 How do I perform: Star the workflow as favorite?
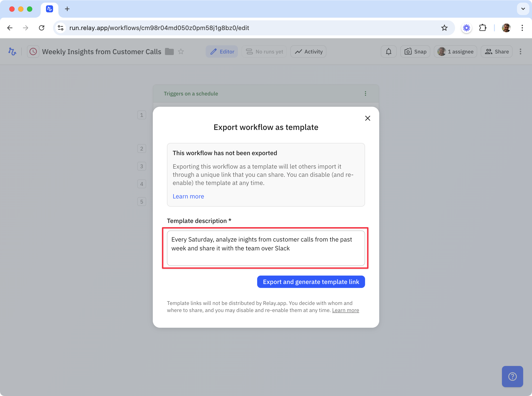[x=181, y=51]
